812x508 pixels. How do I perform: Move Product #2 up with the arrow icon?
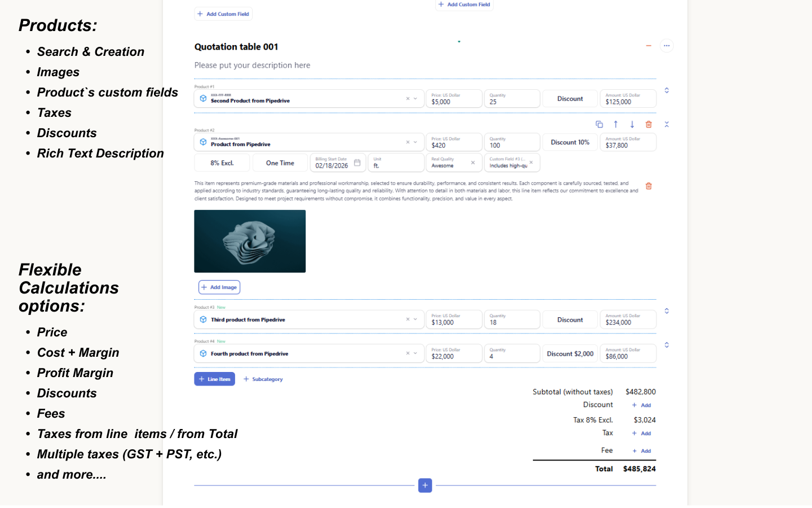pyautogui.click(x=615, y=124)
